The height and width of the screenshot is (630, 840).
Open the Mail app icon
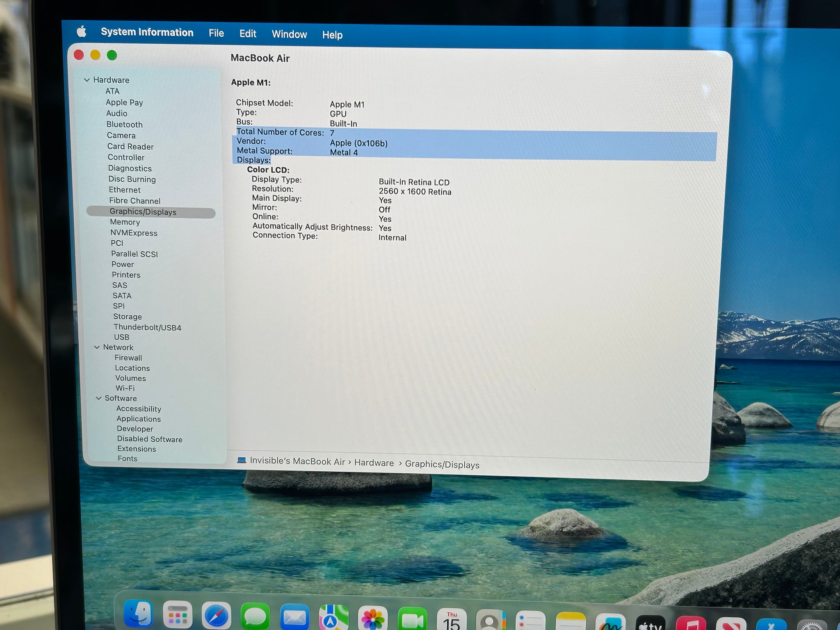[x=294, y=618]
